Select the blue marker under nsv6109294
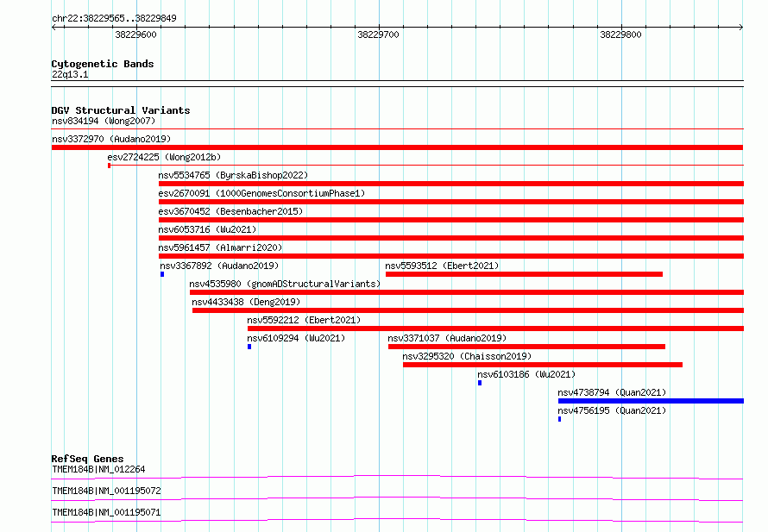 [249, 347]
